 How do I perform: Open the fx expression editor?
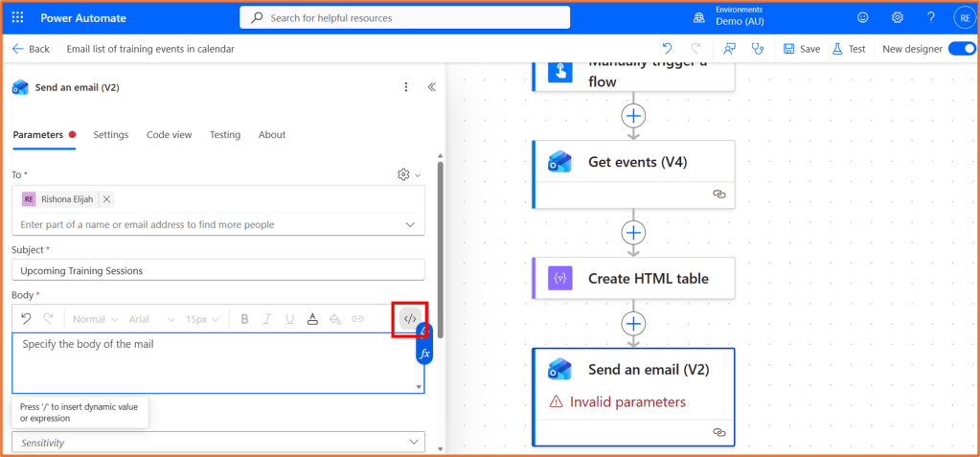coord(424,354)
